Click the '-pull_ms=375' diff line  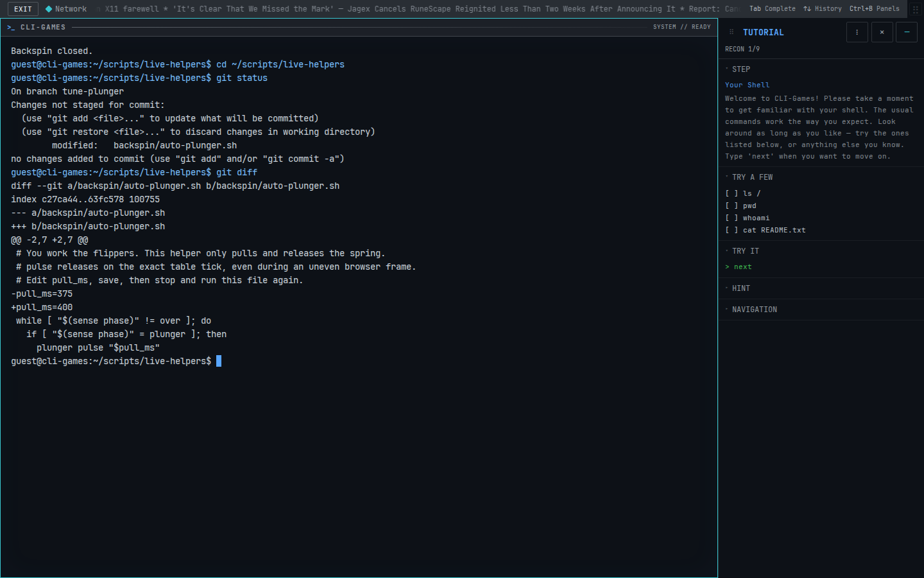tap(42, 294)
